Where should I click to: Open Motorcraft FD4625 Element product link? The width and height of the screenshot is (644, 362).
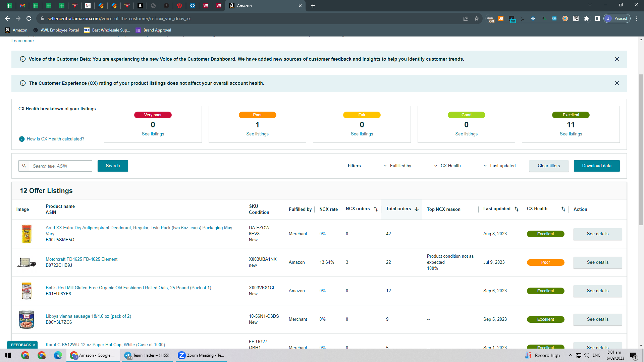[82, 259]
